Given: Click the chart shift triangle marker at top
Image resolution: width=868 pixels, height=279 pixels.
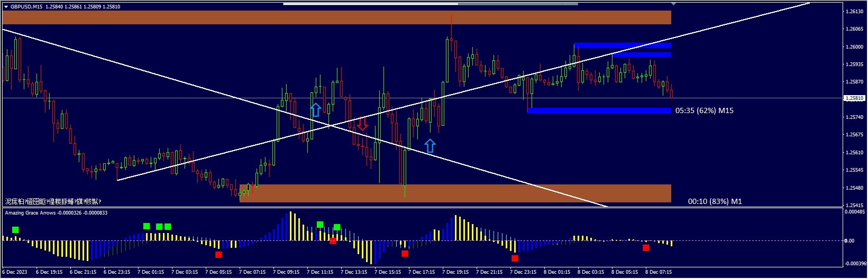Looking at the screenshot, I should pyautogui.click(x=673, y=4).
